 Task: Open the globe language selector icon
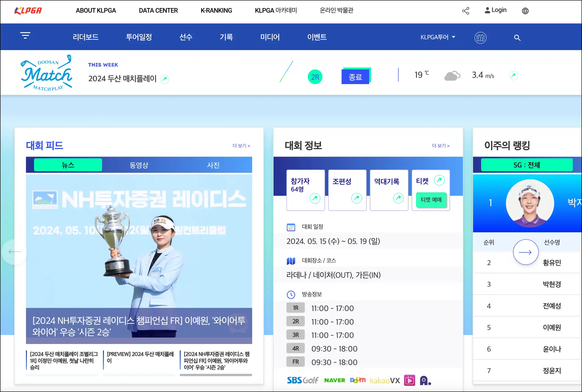525,11
